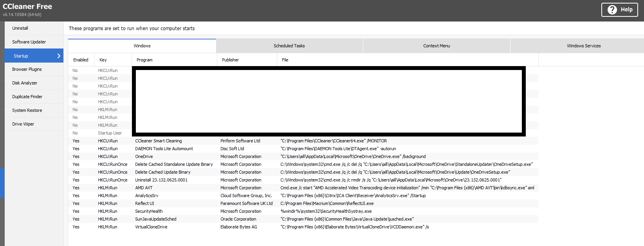Switch to the Windows tab
Screen dimensions: 644x246
tap(142, 46)
